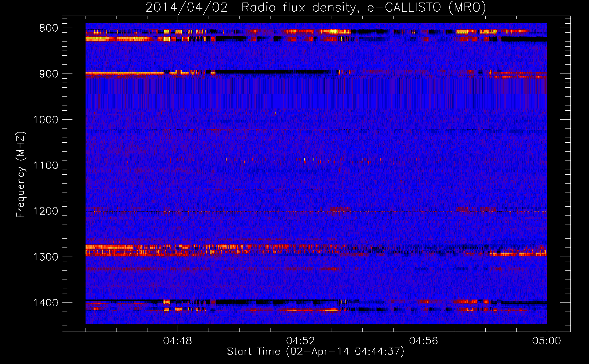Image resolution: width=589 pixels, height=364 pixels.
Task: Click the 900 frequency tick label
Action: (x=49, y=74)
